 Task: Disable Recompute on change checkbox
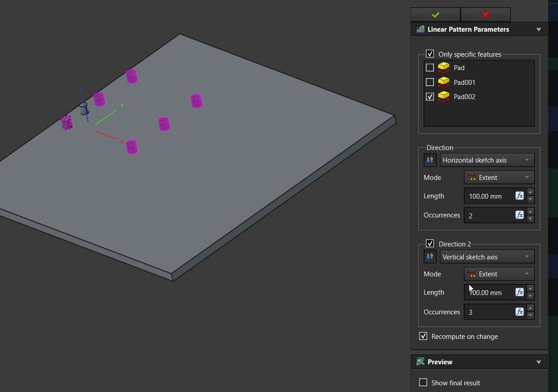coord(423,336)
